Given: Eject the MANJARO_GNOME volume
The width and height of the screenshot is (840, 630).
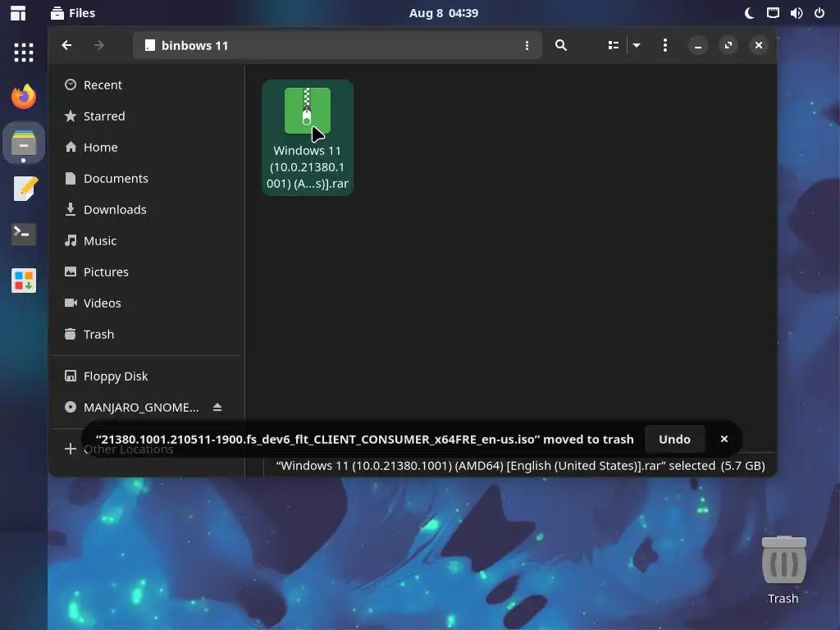Looking at the screenshot, I should pyautogui.click(x=217, y=407).
